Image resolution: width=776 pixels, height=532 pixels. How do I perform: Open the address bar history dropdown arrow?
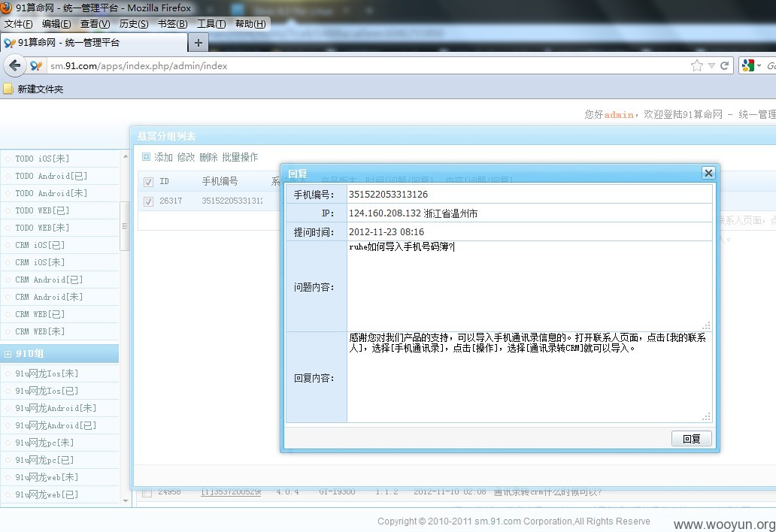click(x=711, y=65)
